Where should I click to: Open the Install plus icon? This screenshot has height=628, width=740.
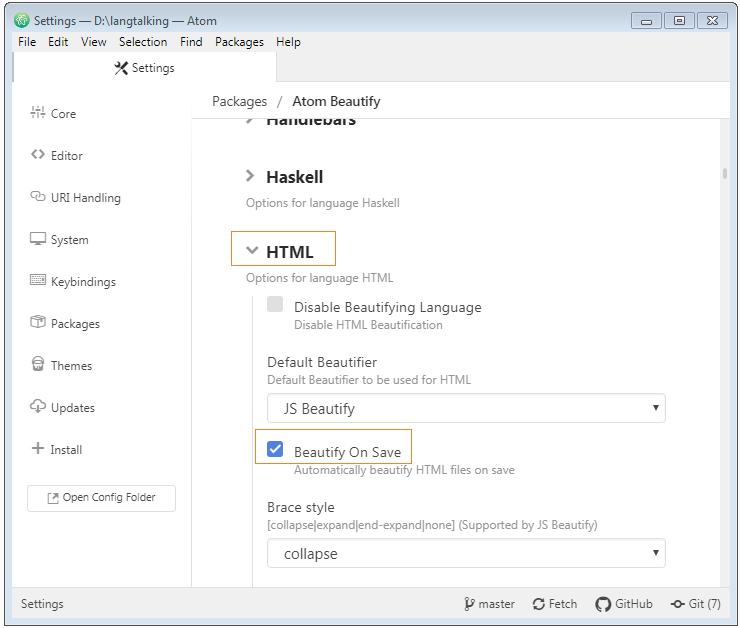click(38, 448)
